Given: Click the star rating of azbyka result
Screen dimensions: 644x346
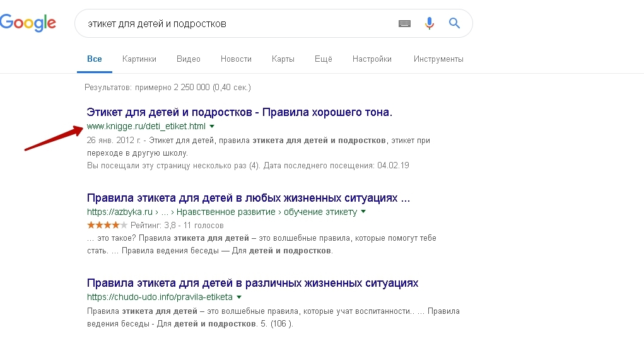Looking at the screenshot, I should (107, 225).
